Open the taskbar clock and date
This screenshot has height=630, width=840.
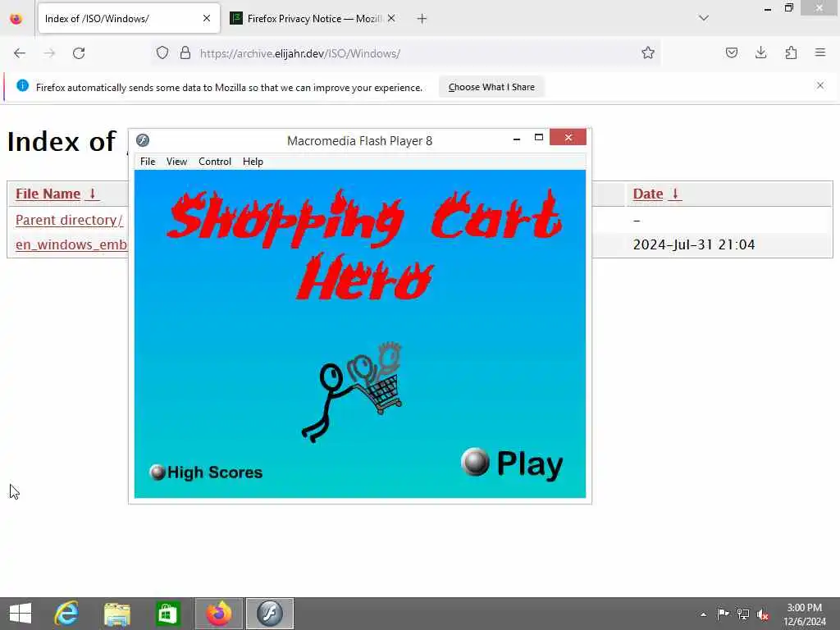tap(804, 614)
